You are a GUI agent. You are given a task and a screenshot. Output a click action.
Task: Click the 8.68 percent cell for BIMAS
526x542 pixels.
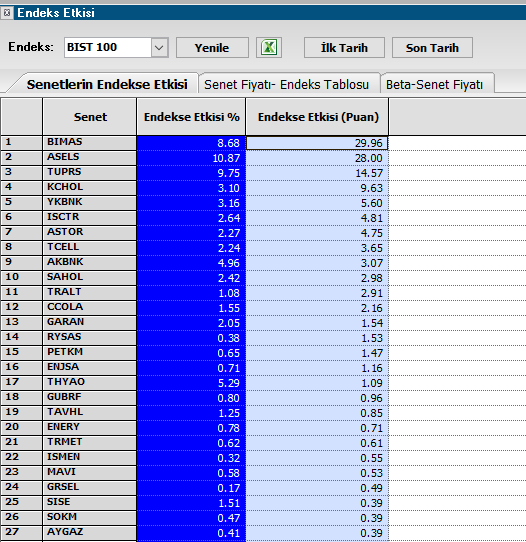(191, 143)
